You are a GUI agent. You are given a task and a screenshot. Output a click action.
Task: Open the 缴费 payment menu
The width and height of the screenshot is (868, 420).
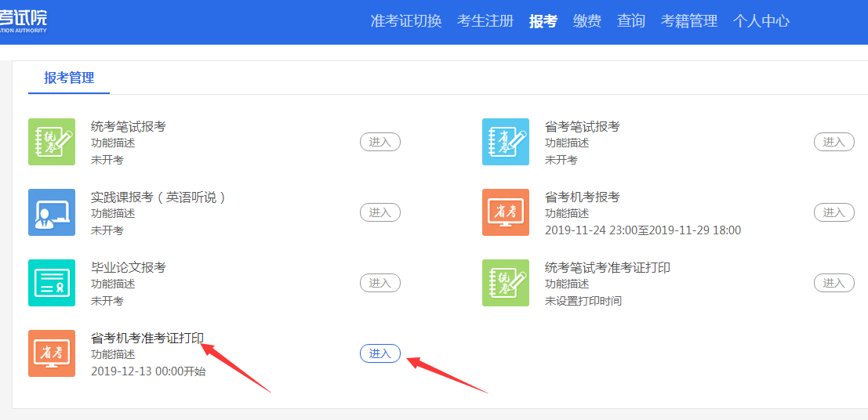(x=587, y=21)
